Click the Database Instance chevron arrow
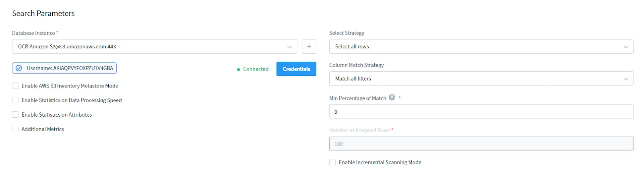 tap(289, 47)
